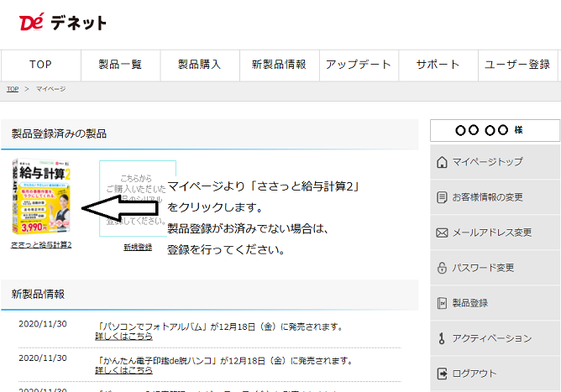Click the logout arrow icon
Viewport: 561px width, 392px height.
tap(443, 374)
